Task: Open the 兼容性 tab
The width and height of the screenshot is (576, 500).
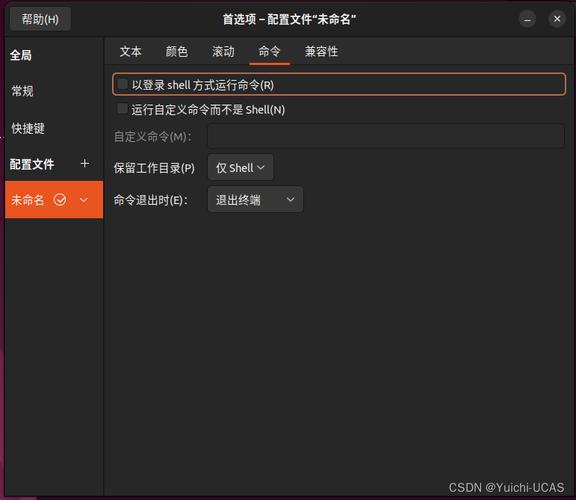Action: tap(321, 51)
